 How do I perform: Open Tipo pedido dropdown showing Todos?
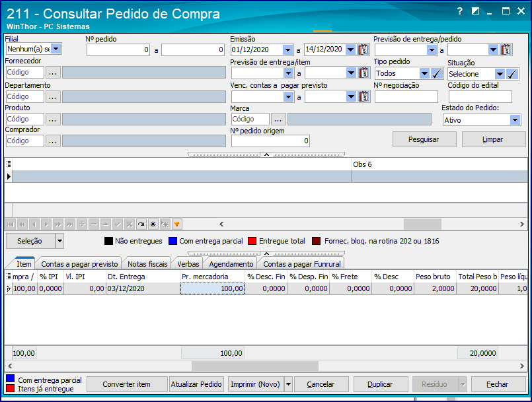[424, 73]
